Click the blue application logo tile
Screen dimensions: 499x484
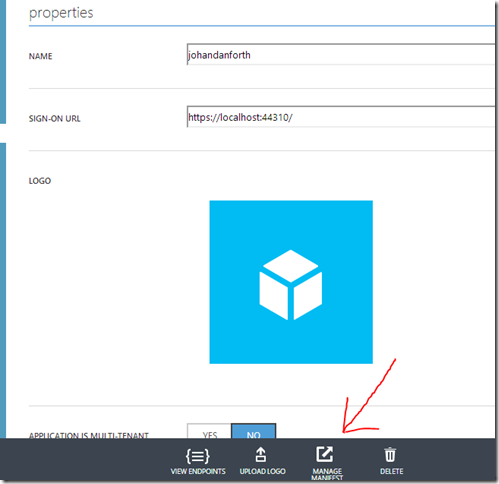[x=291, y=282]
